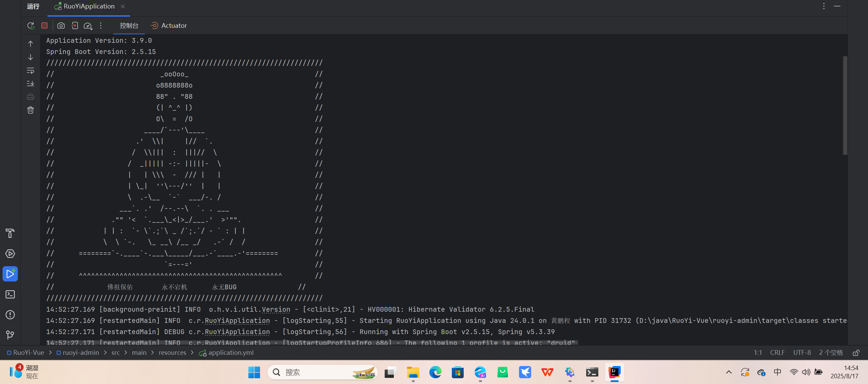Click the up arrow in console gutter
Viewport: 868px width, 384px height.
click(31, 44)
